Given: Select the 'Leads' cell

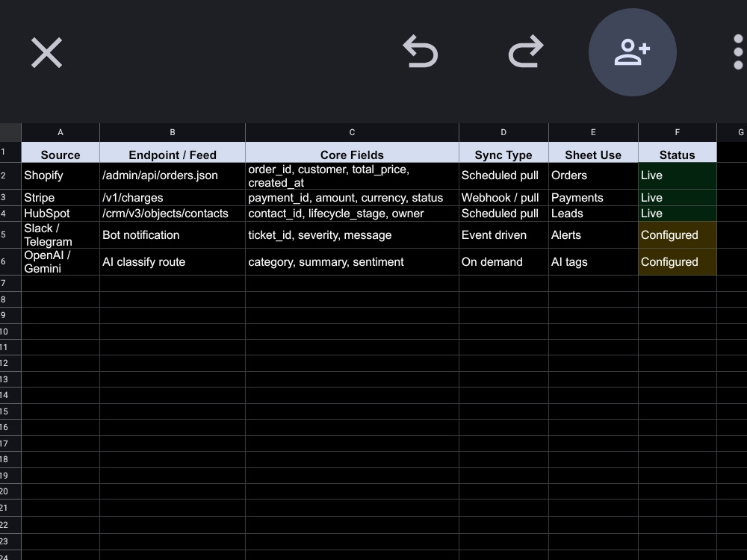Looking at the screenshot, I should coord(593,214).
